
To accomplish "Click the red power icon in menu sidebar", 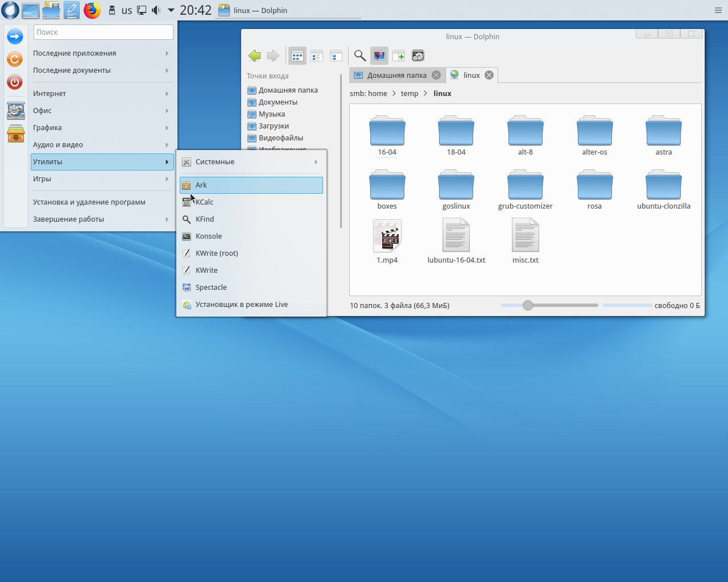I will [x=15, y=82].
